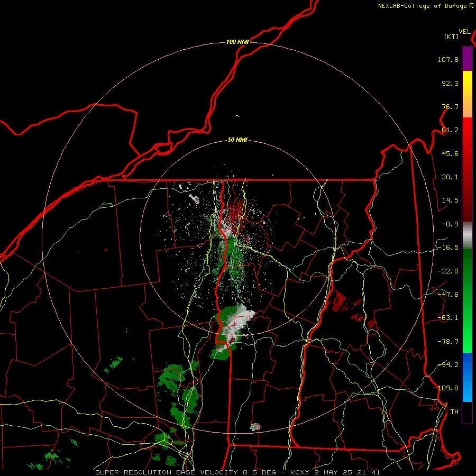Click the -32.0 velocity scale value
The image size is (476, 476).
(x=448, y=271)
